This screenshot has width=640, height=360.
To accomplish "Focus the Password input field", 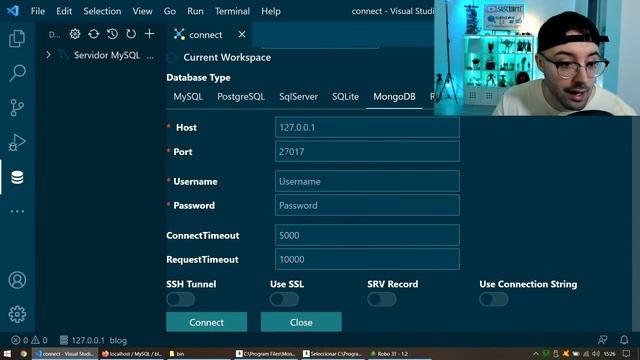I will coord(367,205).
